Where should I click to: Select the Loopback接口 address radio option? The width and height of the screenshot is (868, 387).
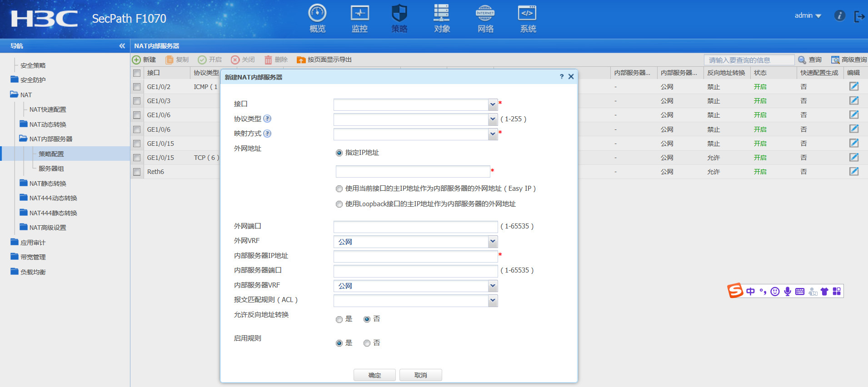point(339,204)
